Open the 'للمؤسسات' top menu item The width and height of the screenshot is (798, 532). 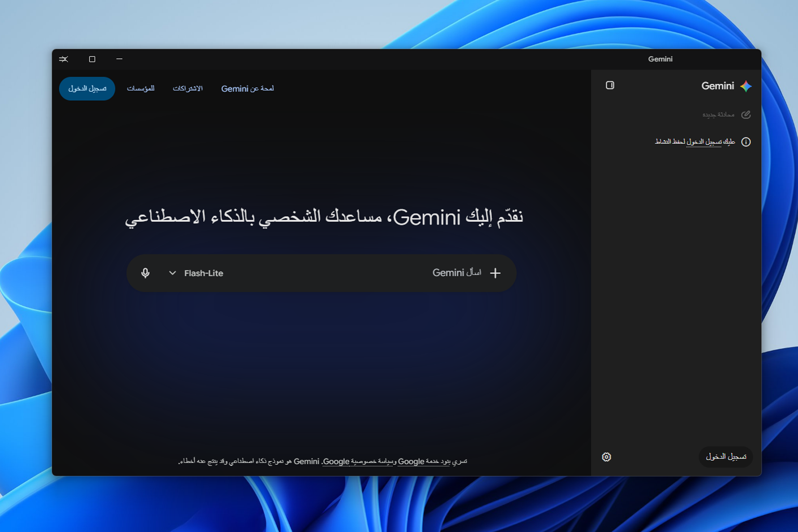click(141, 89)
